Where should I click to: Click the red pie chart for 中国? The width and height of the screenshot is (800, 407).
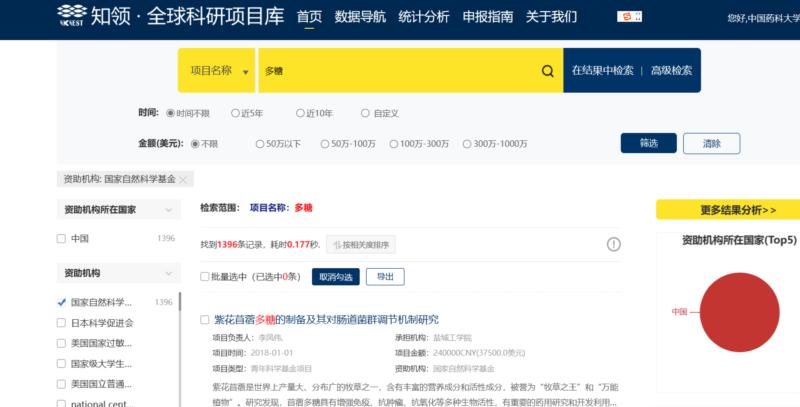[739, 312]
